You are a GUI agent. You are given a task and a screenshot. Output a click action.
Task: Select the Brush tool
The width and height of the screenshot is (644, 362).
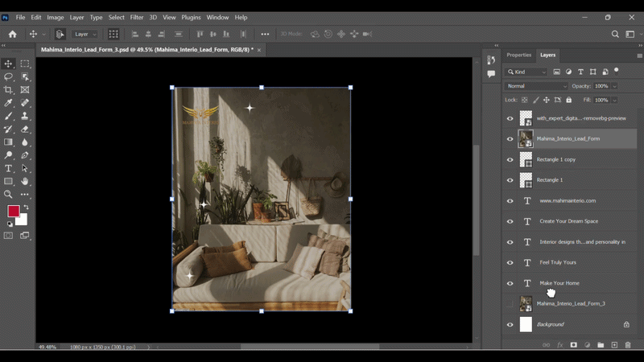tap(9, 116)
